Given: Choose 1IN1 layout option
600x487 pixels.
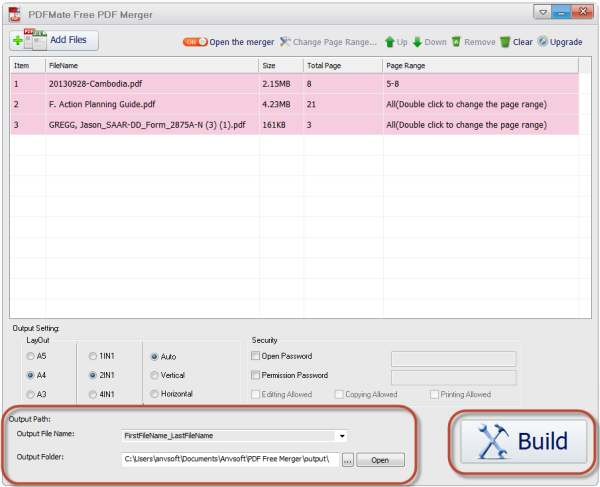Looking at the screenshot, I should tap(92, 356).
